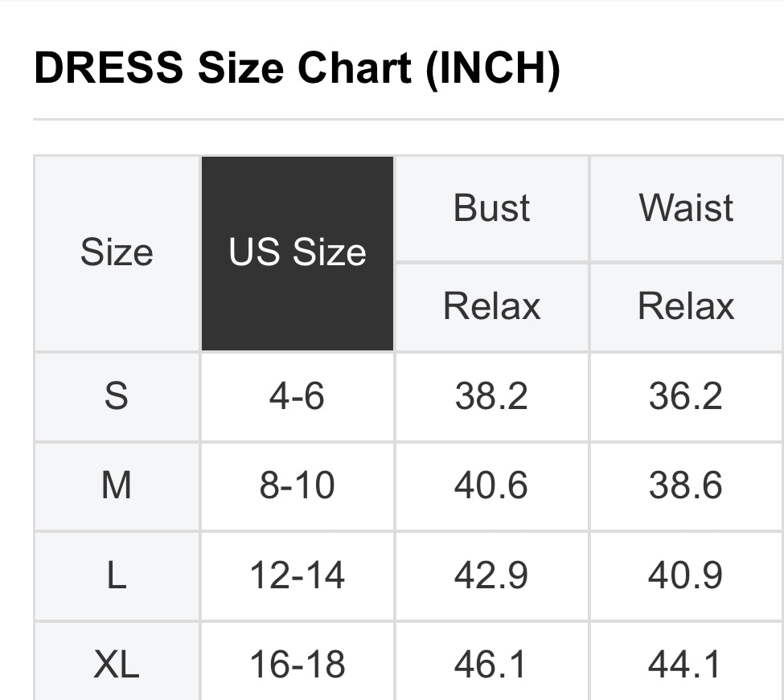Click the US Size header tab
This screenshot has height=700, width=784.
pyautogui.click(x=298, y=253)
